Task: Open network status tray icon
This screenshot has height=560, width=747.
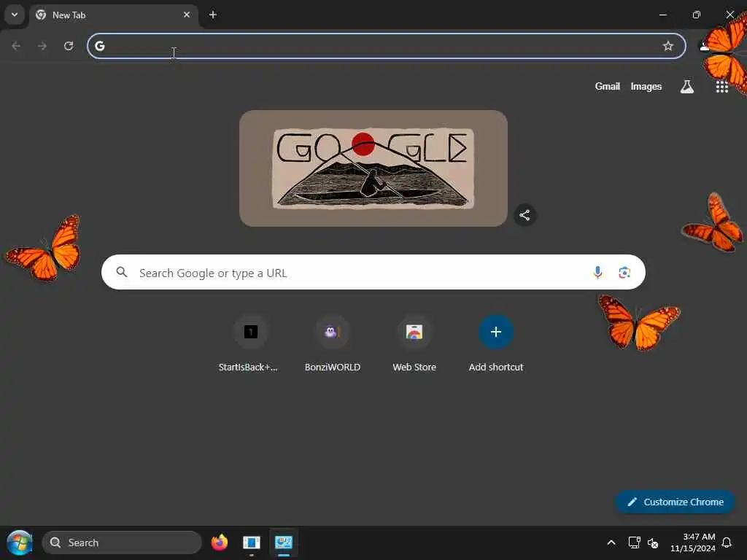Action: (x=634, y=542)
